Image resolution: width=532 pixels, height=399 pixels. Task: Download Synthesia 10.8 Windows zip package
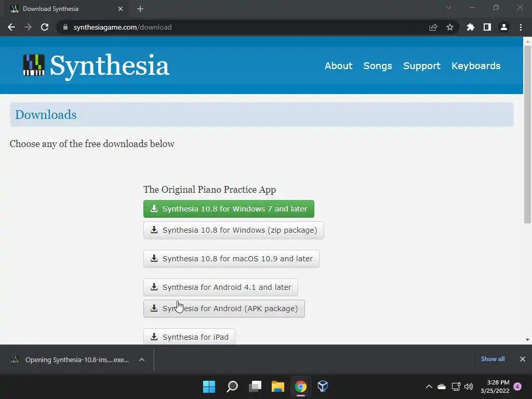[233, 230]
